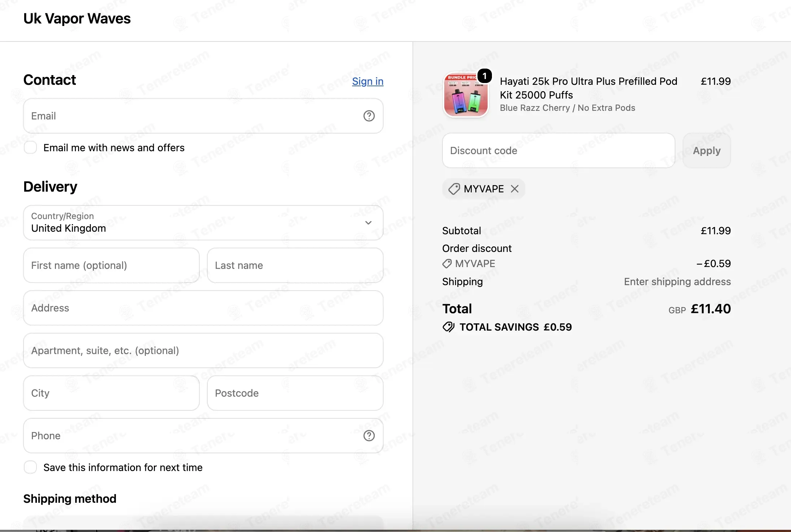Click the Last name field
The height and width of the screenshot is (532, 791).
[x=295, y=265]
